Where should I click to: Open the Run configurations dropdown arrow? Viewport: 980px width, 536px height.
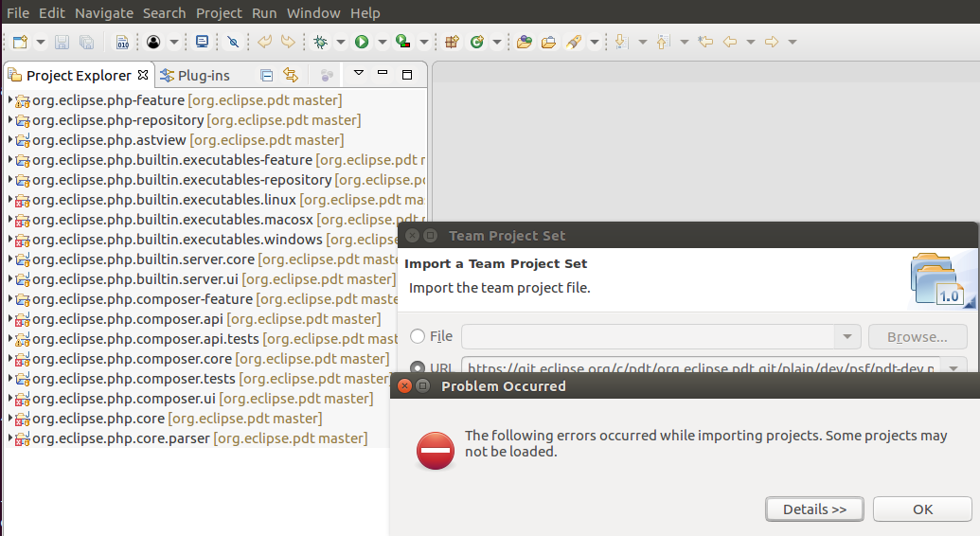point(383,42)
